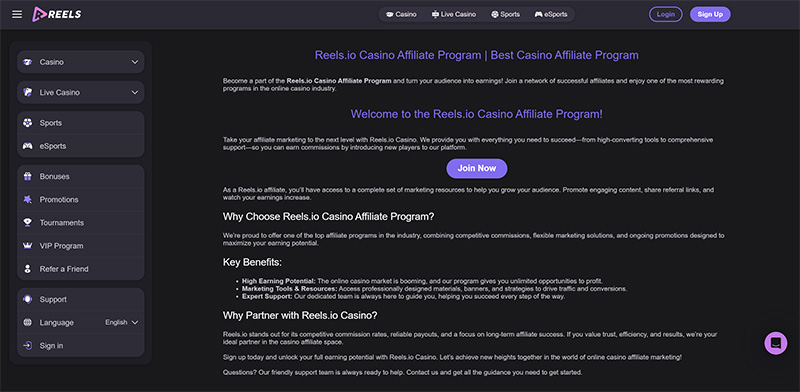This screenshot has height=392, width=800.
Task: Click the Promotions badge icon
Action: [28, 200]
